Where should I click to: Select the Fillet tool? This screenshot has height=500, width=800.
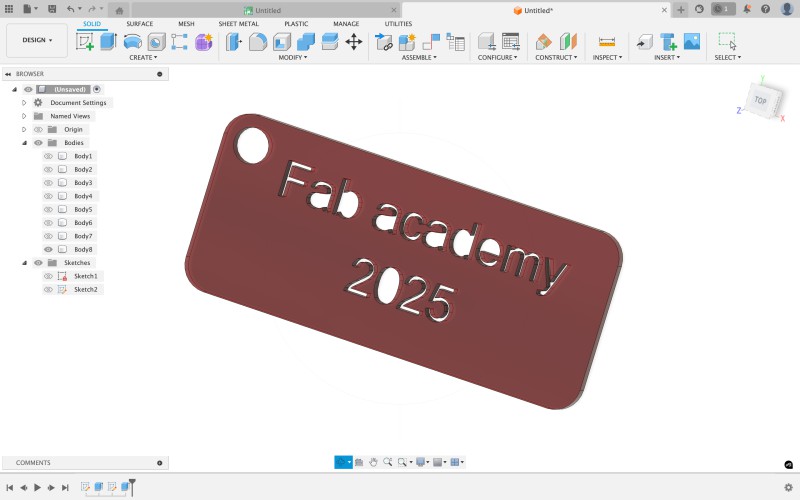[x=258, y=42]
